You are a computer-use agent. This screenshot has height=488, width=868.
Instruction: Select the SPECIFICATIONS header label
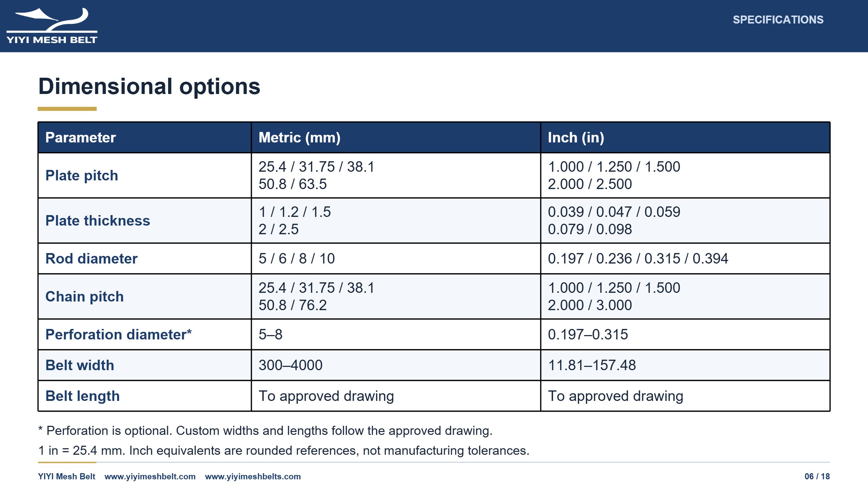[x=778, y=20]
